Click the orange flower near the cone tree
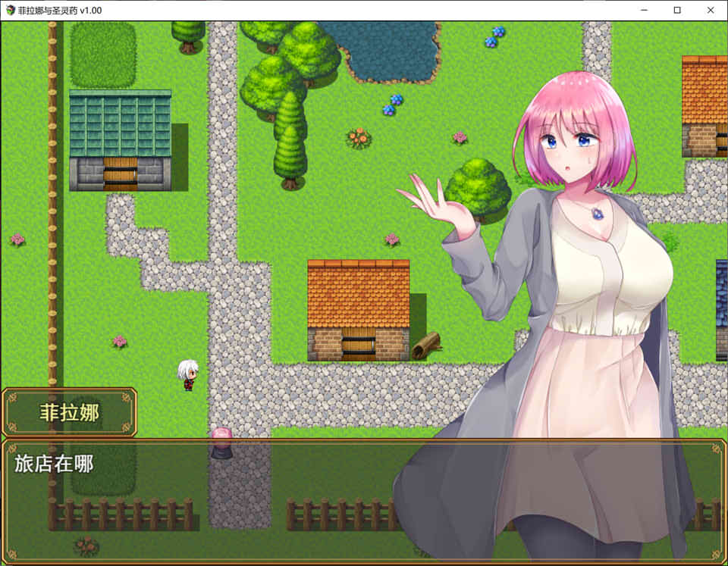728x566 pixels. point(358,137)
